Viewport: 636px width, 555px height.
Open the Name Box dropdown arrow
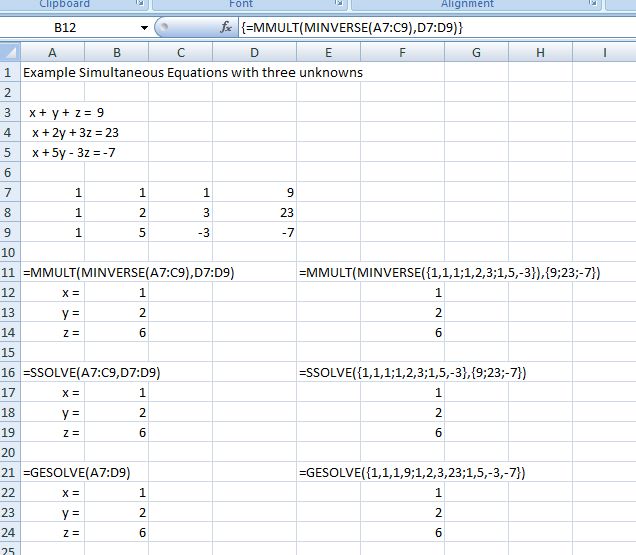coord(144,28)
